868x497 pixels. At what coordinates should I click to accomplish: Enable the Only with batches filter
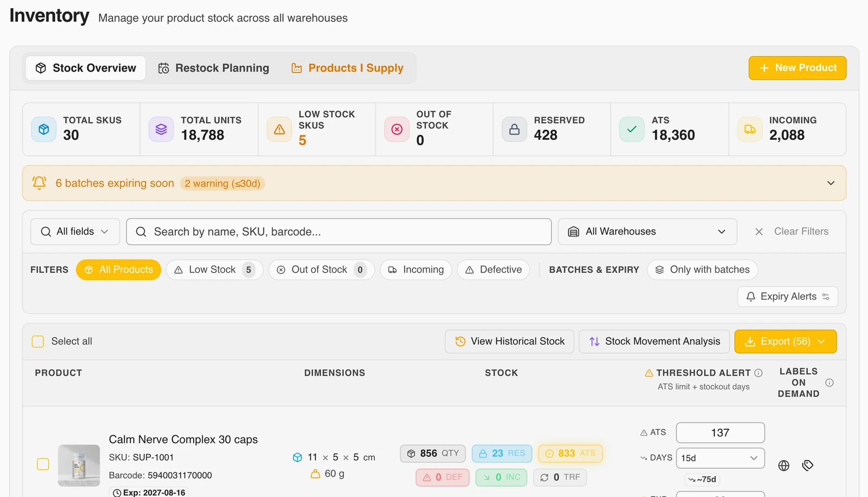[703, 270]
